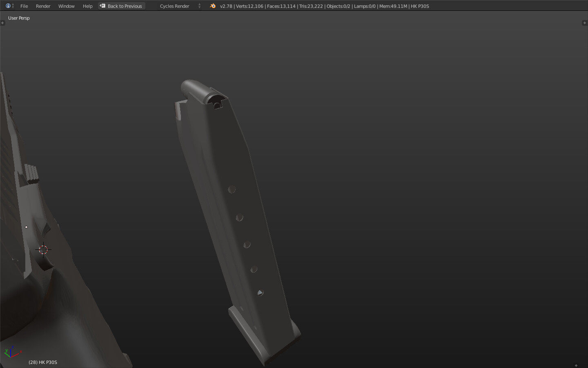Click the User Persp view label
Image resolution: width=588 pixels, height=368 pixels.
click(19, 18)
